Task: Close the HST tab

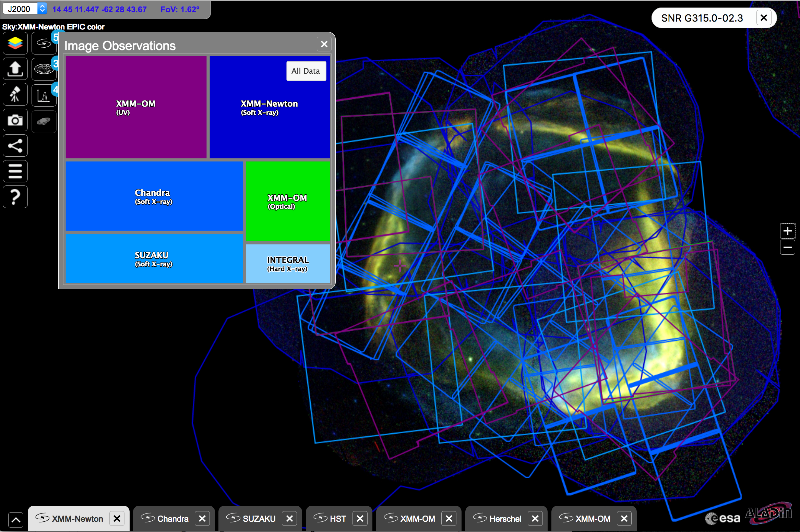Action: 360,519
